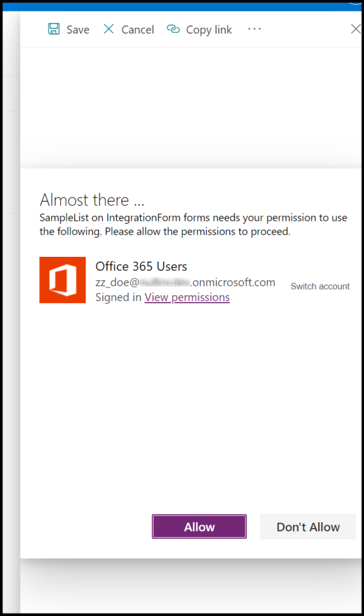Image resolution: width=364 pixels, height=616 pixels.
Task: Click the Signed in status text
Action: coord(118,297)
